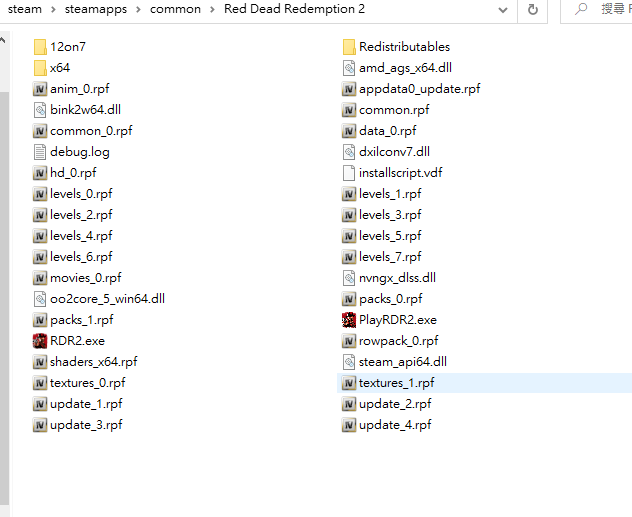Screen dimensions: 632x517
Task: Select file name update_4.rpf
Action: click(x=395, y=425)
